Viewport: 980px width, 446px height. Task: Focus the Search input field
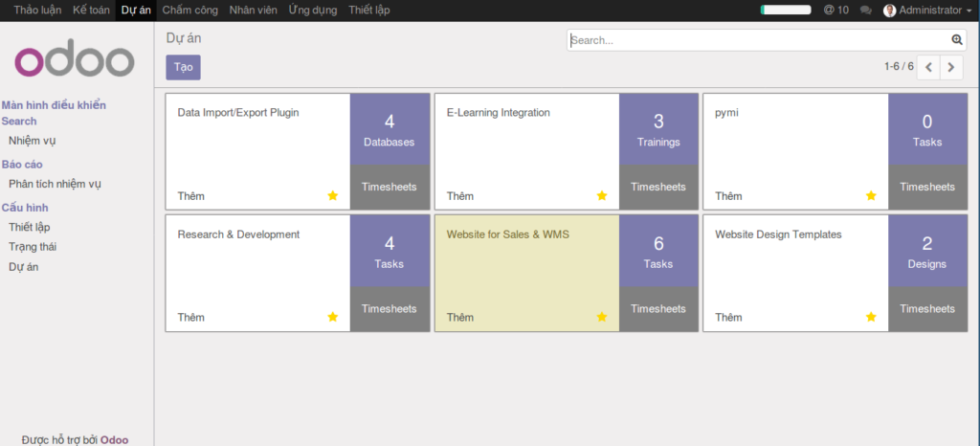point(759,40)
